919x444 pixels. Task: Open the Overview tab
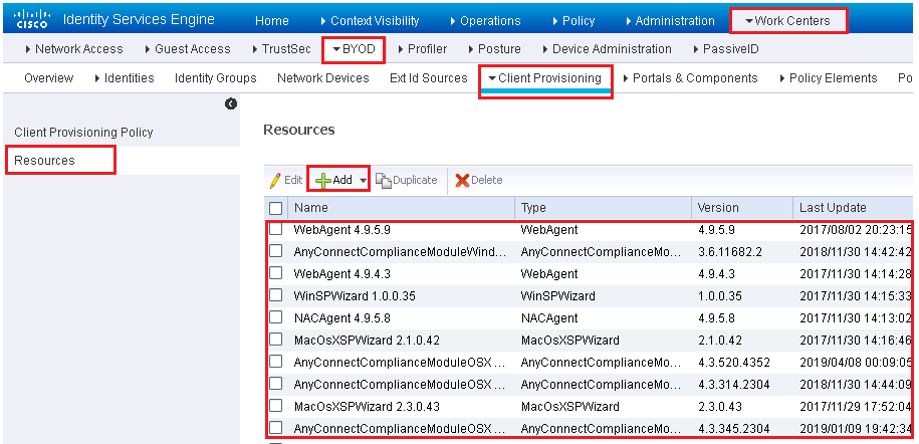coord(49,78)
